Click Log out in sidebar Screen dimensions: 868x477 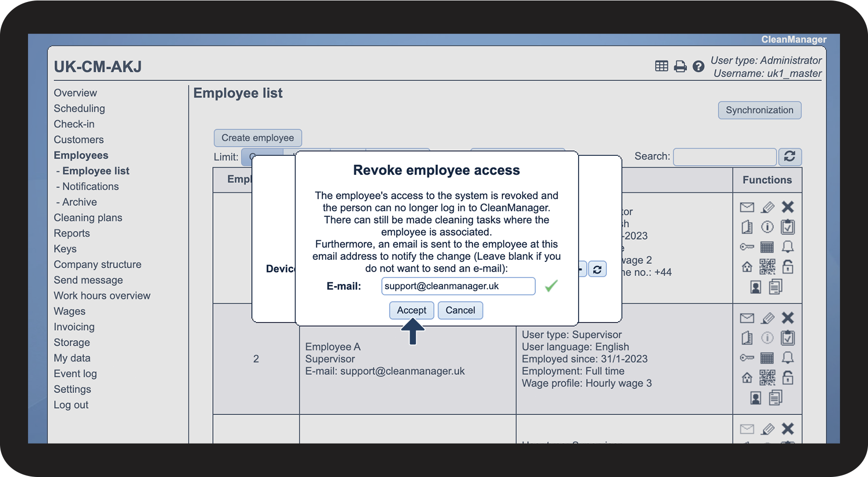[71, 405]
